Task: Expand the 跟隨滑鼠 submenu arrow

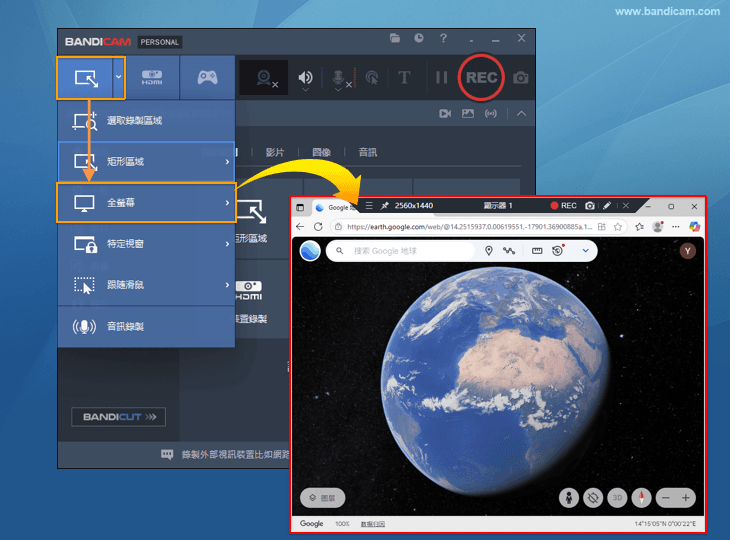Action: (227, 284)
